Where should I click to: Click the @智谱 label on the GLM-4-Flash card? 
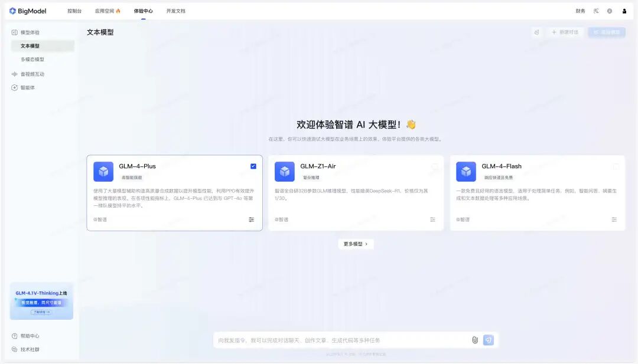(x=463, y=219)
